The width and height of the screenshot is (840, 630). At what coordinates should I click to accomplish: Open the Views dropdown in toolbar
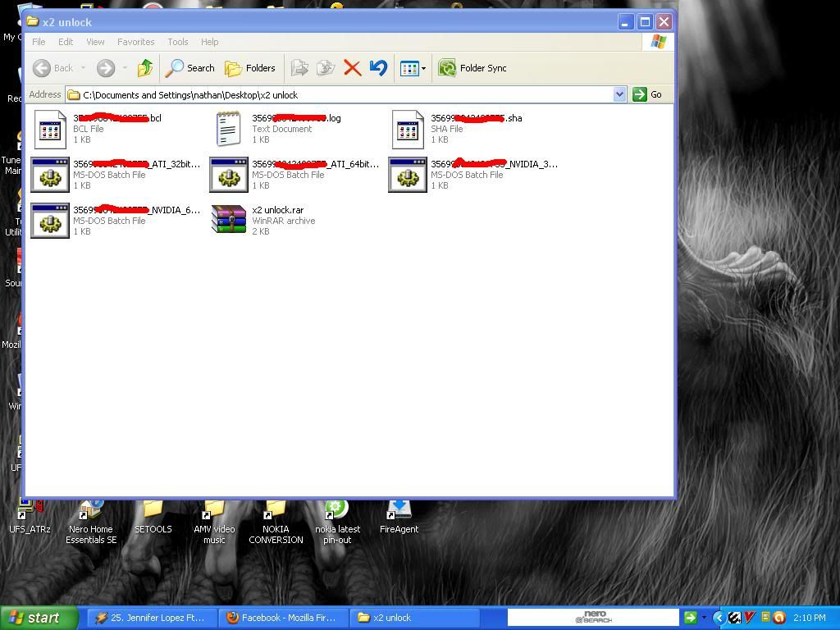(413, 68)
